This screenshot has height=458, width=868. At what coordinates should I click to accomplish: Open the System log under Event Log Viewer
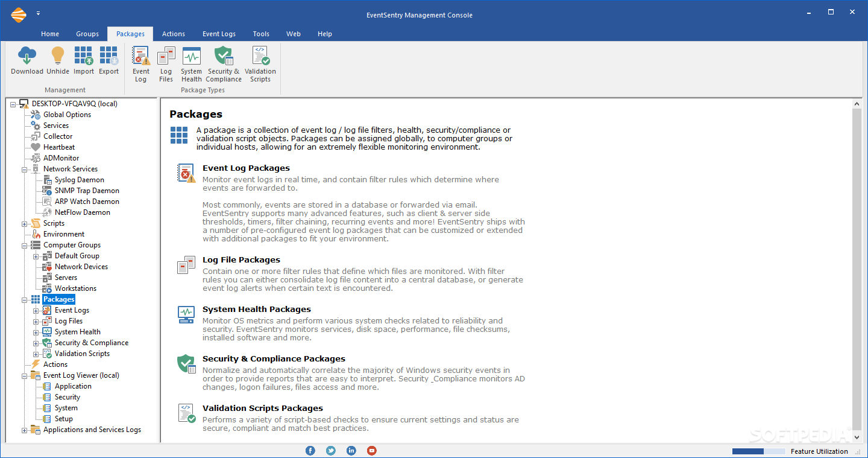(66, 408)
